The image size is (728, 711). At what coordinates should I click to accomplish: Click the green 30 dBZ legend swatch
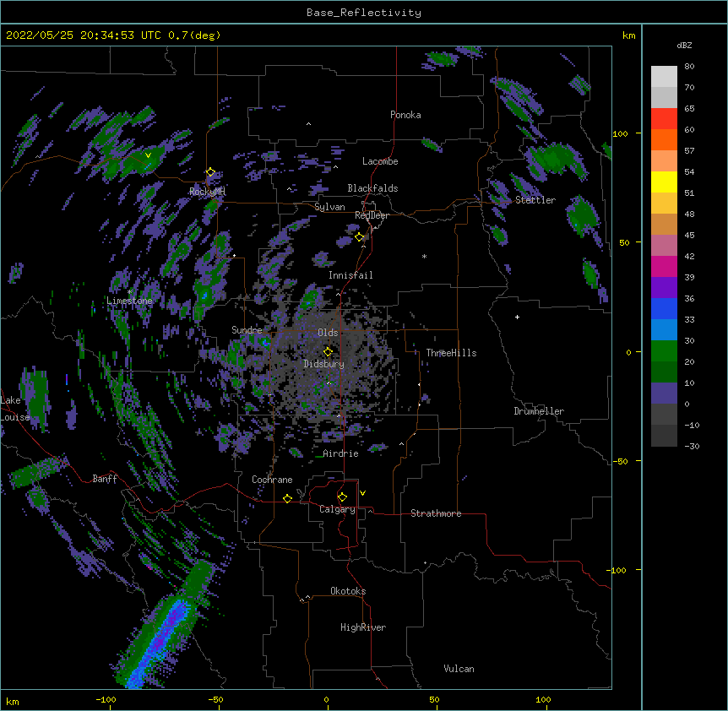tap(664, 351)
